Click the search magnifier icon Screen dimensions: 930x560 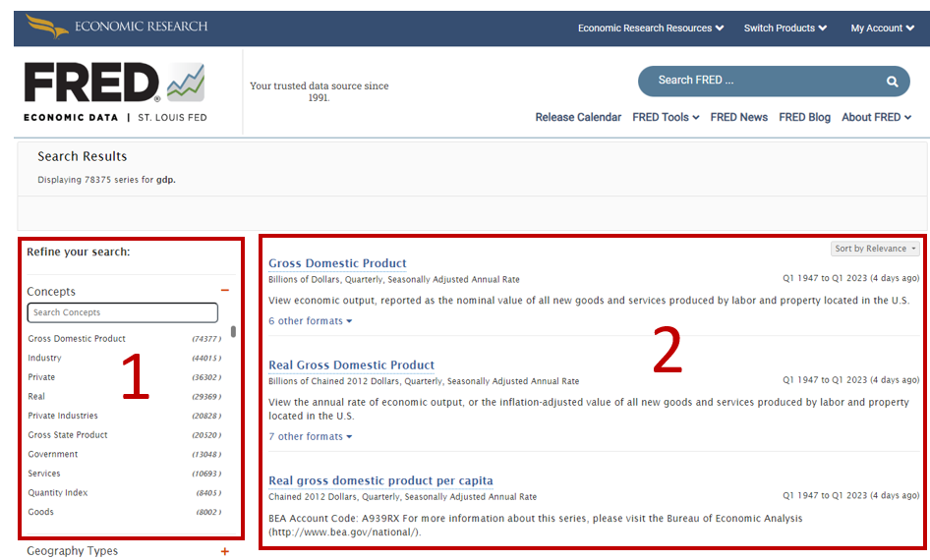(x=892, y=82)
